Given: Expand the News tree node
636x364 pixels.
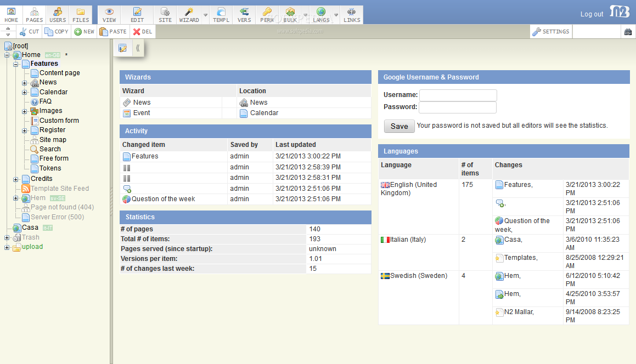Looking at the screenshot, I should pyautogui.click(x=25, y=83).
